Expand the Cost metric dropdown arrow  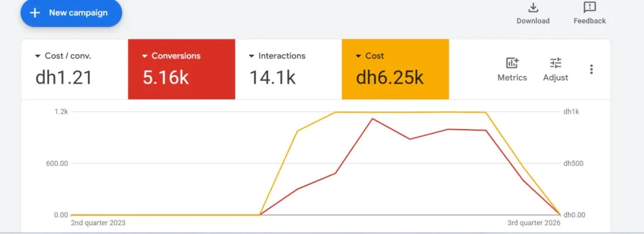point(358,56)
